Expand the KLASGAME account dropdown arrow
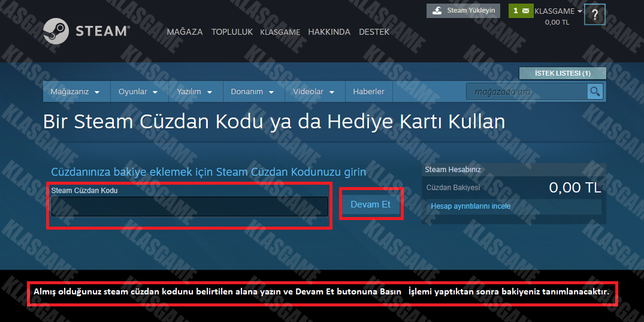Image resolution: width=644 pixels, height=322 pixels. coord(580,11)
